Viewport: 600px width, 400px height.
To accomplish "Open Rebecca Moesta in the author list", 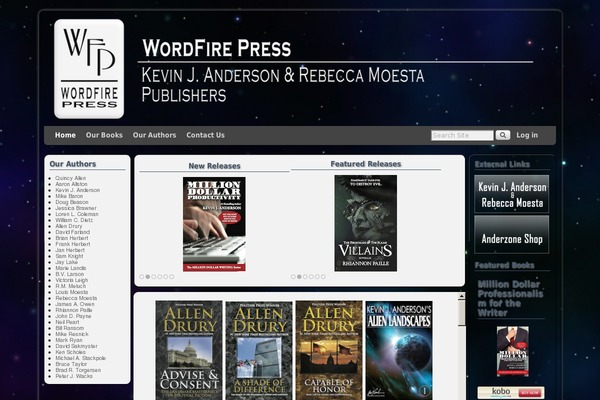I will 76,298.
